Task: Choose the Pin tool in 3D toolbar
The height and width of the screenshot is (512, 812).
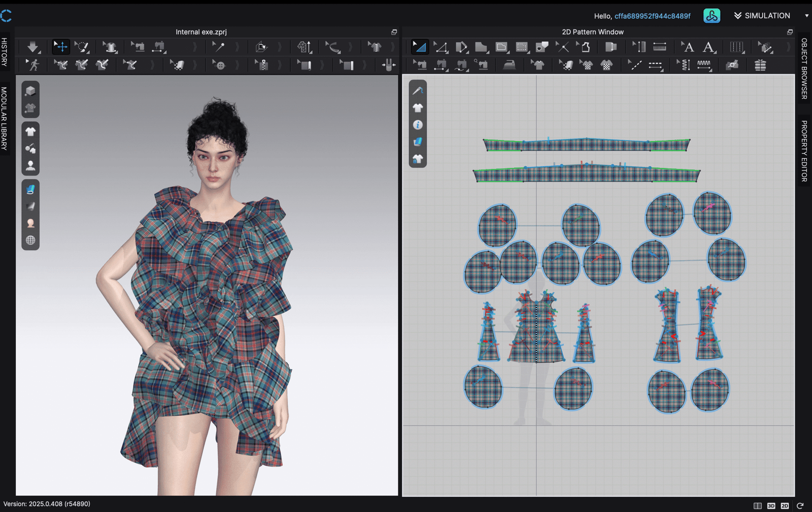Action: [x=218, y=47]
